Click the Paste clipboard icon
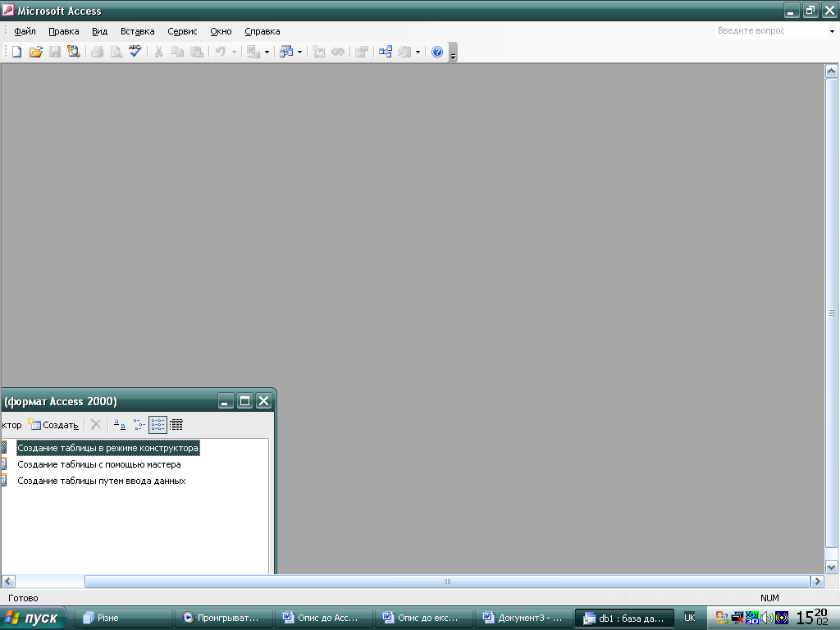Viewport: 840px width, 630px height. click(x=197, y=52)
